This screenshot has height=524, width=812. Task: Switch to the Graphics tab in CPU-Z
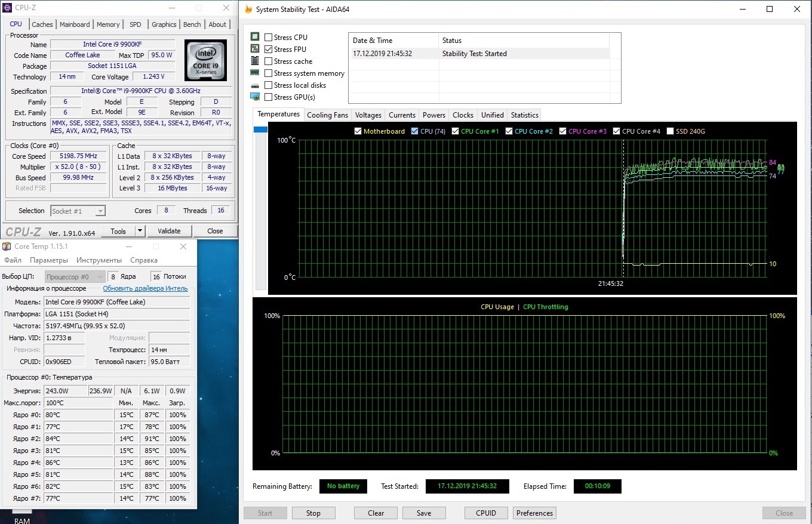pos(164,24)
